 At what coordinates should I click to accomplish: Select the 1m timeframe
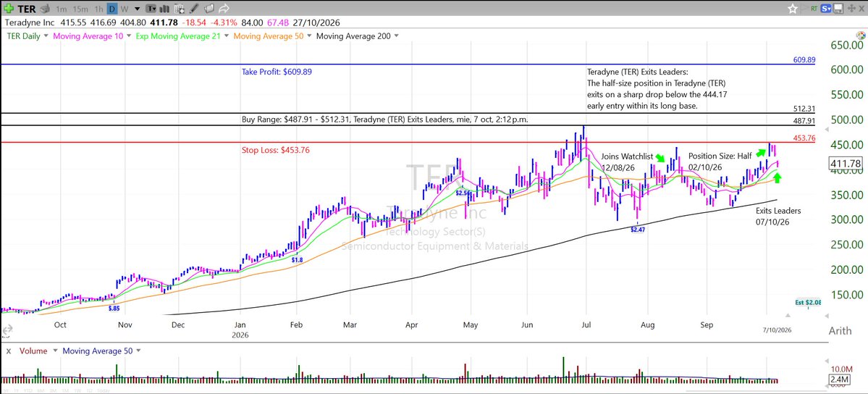point(62,9)
